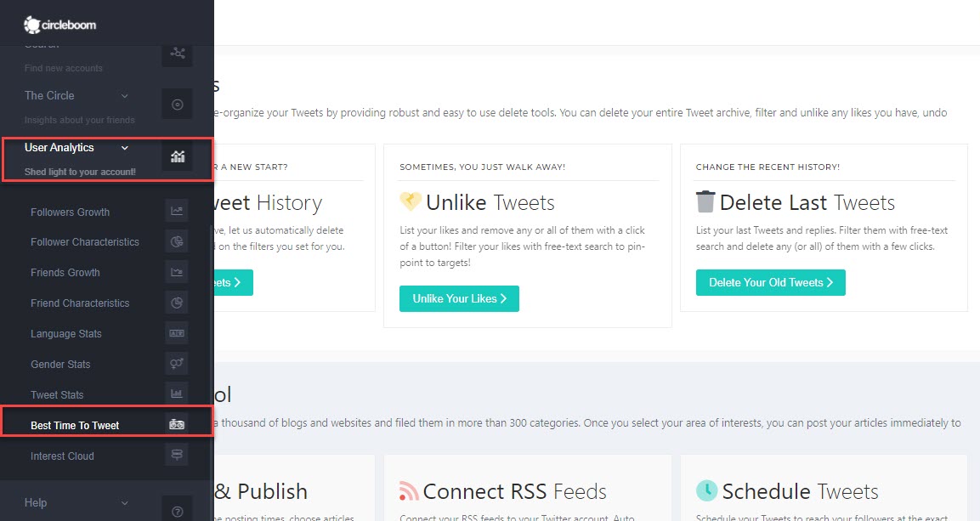Screen dimensions: 980x521
Task: Open Friend Characteristics menu entry
Action: [80, 303]
